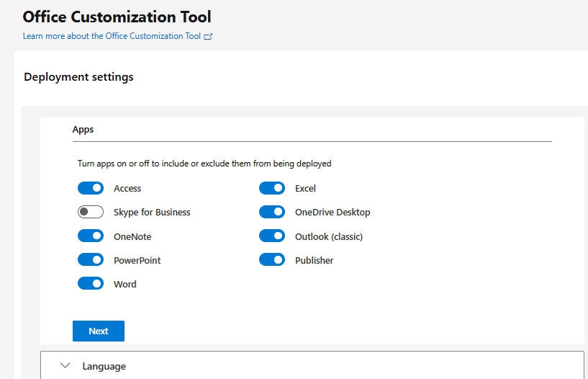Click the Language section title text

pyautogui.click(x=104, y=367)
